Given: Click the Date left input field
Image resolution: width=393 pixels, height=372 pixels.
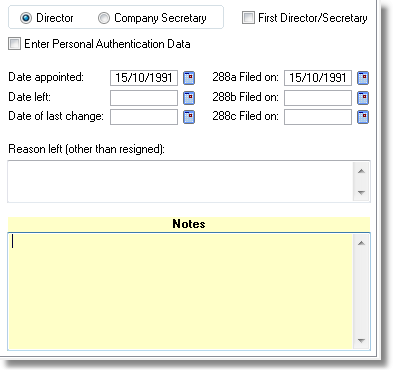Looking at the screenshot, I should click(144, 98).
